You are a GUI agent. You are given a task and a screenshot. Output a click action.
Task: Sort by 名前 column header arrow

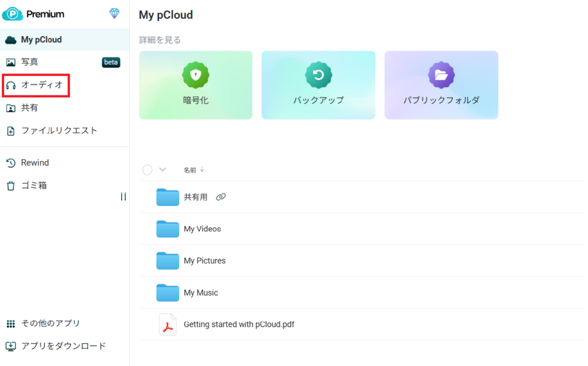click(202, 170)
